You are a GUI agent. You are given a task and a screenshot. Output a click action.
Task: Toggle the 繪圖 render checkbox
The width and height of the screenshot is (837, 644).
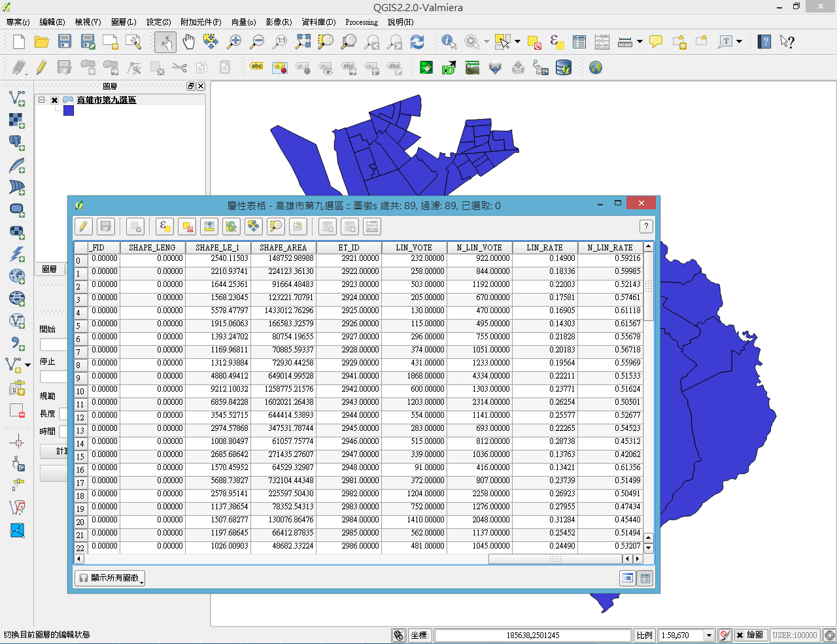[x=740, y=635]
